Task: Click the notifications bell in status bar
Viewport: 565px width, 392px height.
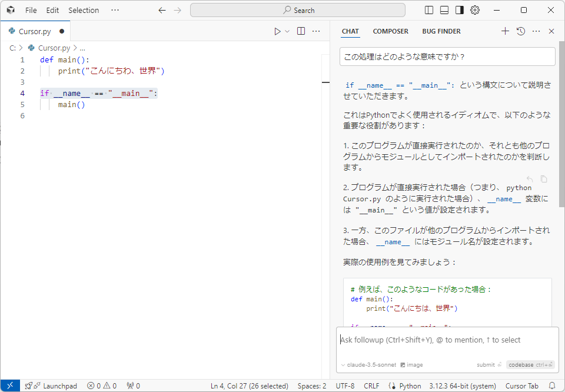Action: 552,386
